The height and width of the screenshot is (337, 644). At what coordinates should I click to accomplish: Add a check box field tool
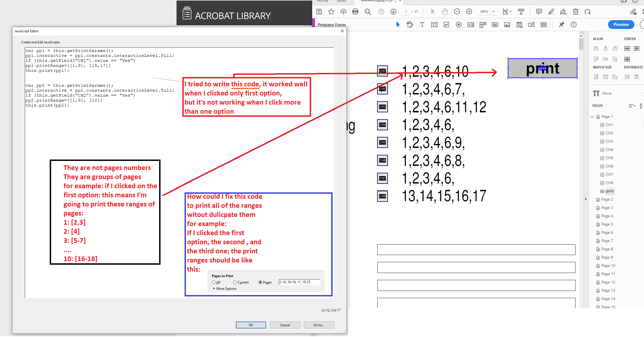coord(446,25)
